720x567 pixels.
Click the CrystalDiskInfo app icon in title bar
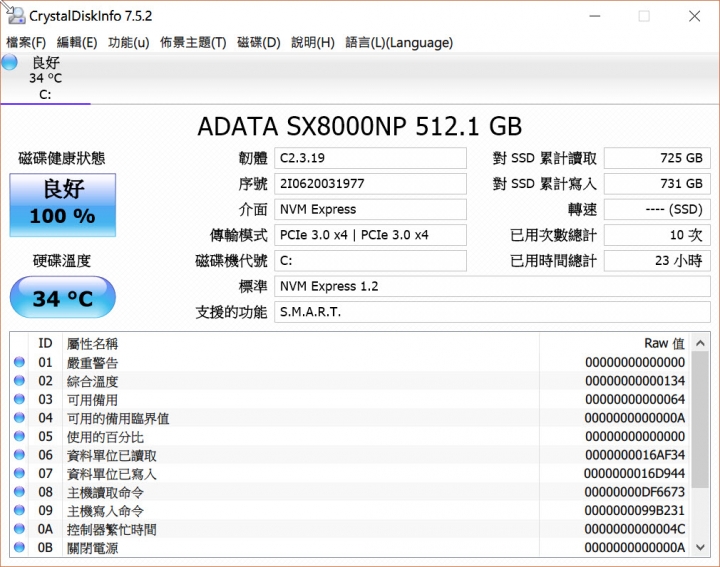15,15
